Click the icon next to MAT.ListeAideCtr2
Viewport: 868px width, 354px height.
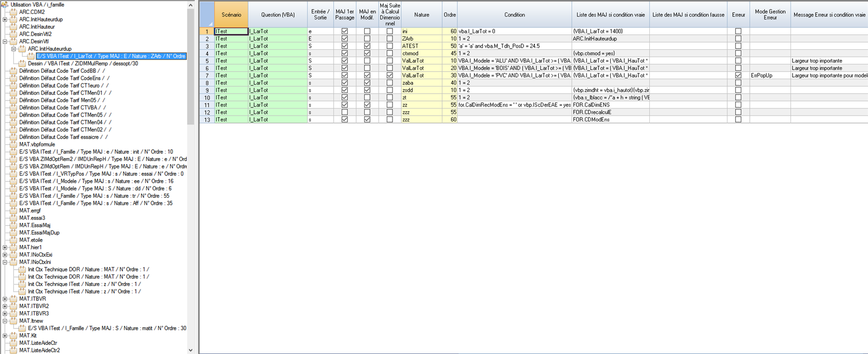point(13,350)
